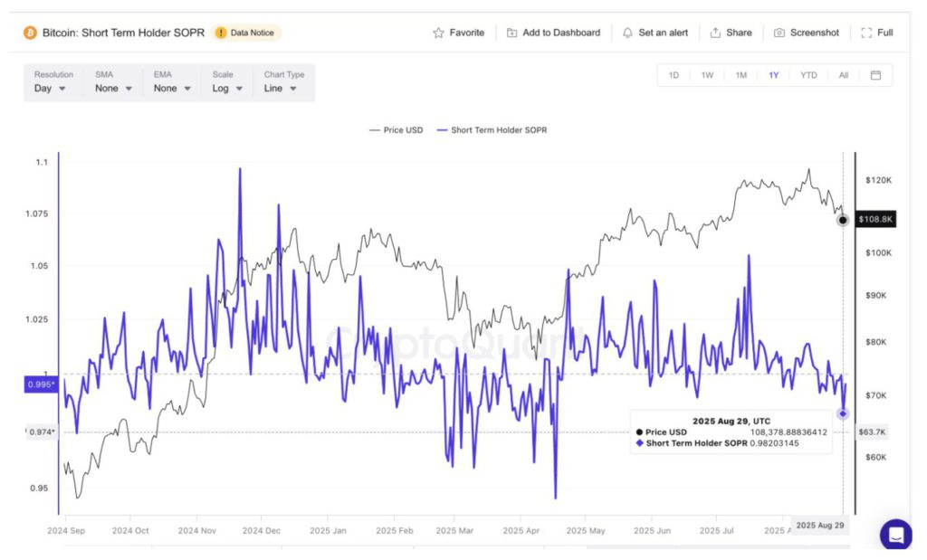Screen dimensions: 927x560
Task: Click the Add to Dashboard icon
Action: click(x=512, y=33)
